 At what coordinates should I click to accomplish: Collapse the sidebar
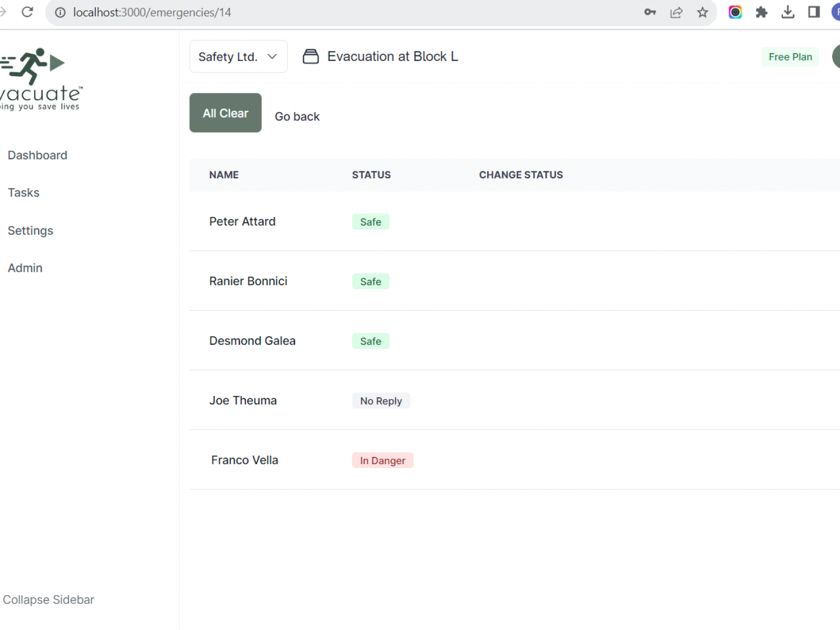tap(48, 600)
